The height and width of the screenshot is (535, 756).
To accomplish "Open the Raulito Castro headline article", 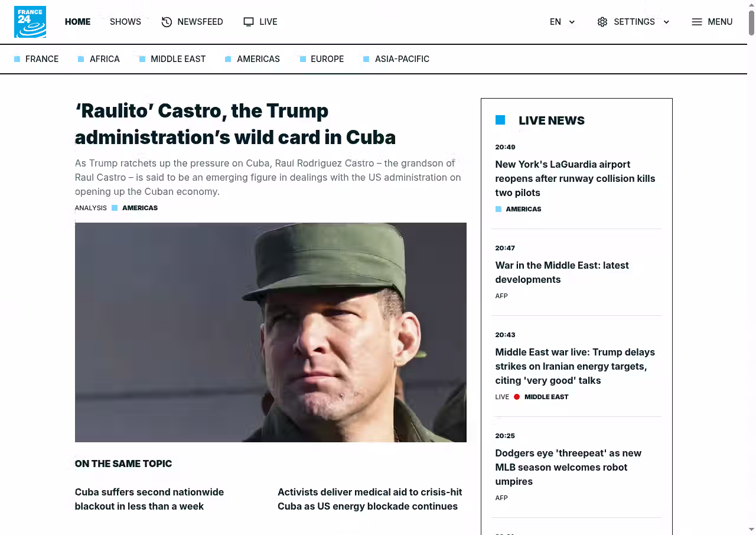I will coord(235,124).
